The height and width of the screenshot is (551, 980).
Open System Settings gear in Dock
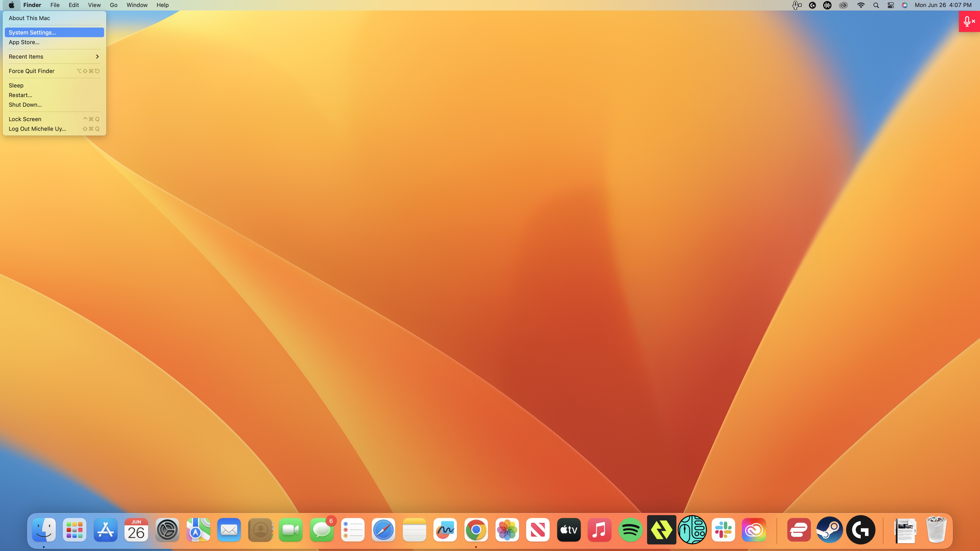167,530
